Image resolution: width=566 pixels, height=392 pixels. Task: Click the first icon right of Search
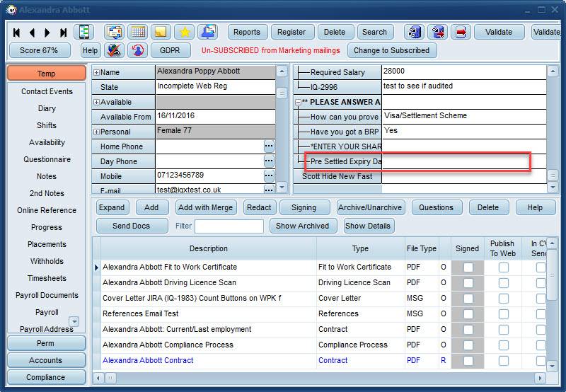pos(414,32)
